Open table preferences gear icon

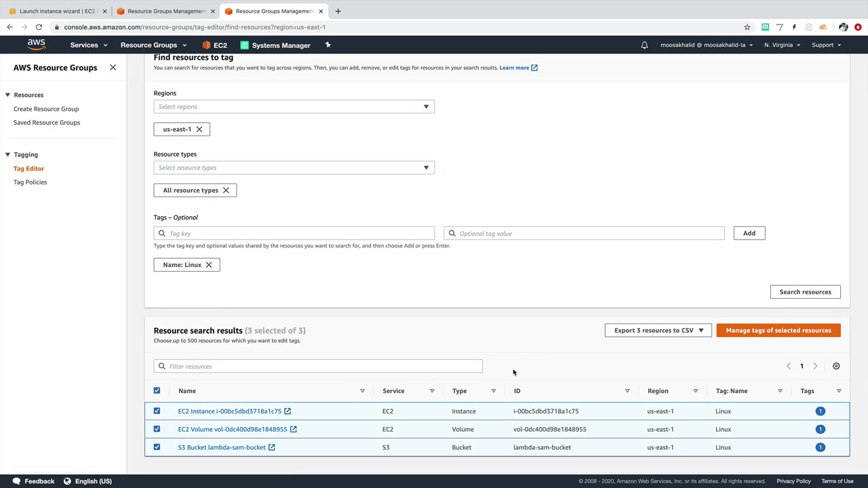[836, 366]
